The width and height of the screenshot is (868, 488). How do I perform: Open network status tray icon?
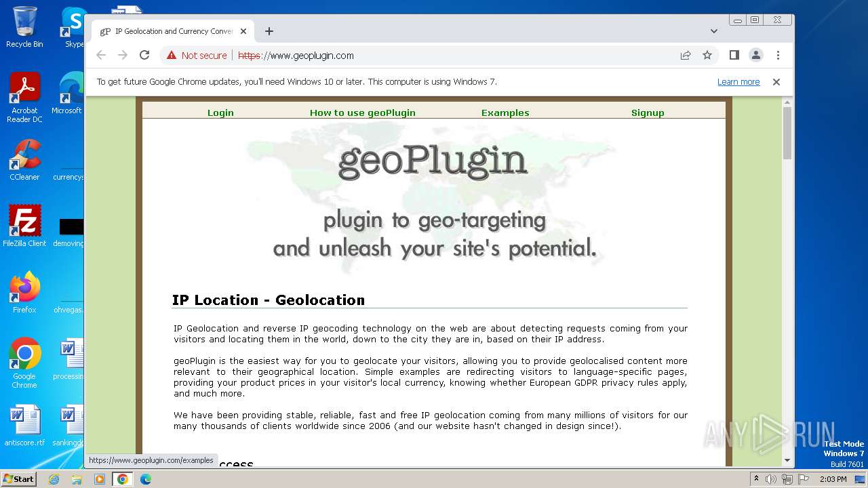pos(787,479)
